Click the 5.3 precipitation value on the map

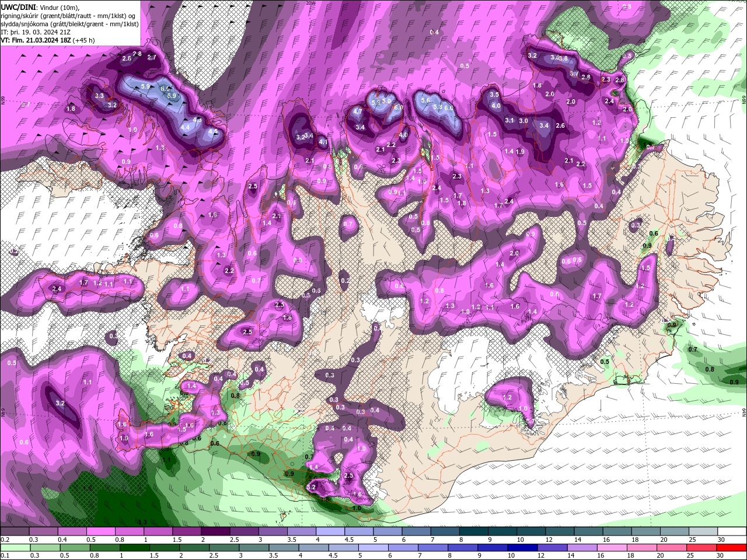pyautogui.click(x=438, y=107)
